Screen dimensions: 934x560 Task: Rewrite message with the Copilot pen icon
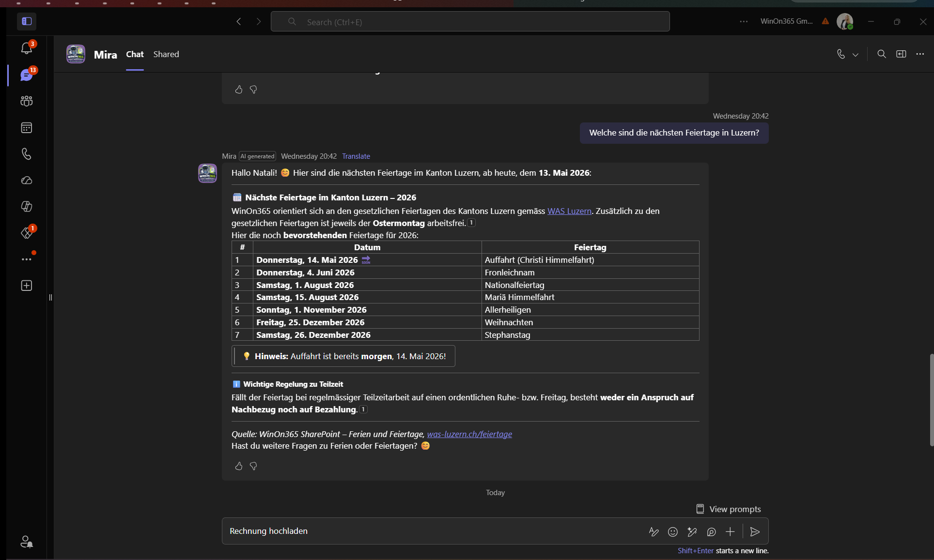(x=692, y=532)
